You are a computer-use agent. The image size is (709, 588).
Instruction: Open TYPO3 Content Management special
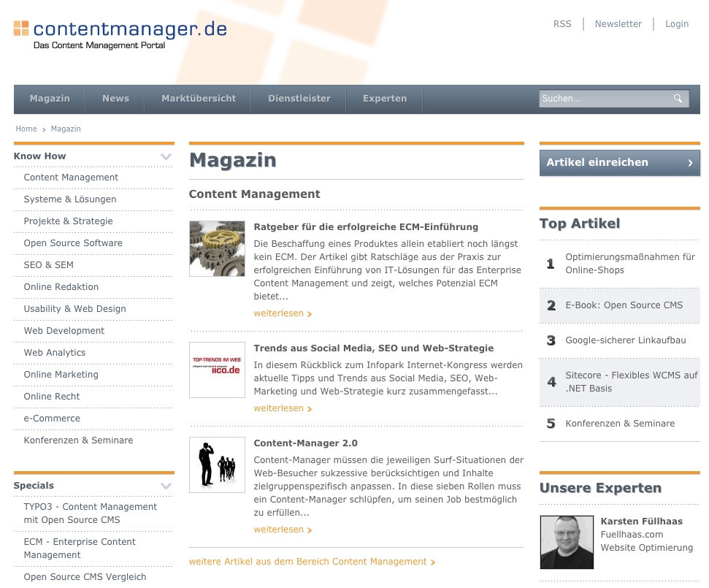pyautogui.click(x=91, y=513)
